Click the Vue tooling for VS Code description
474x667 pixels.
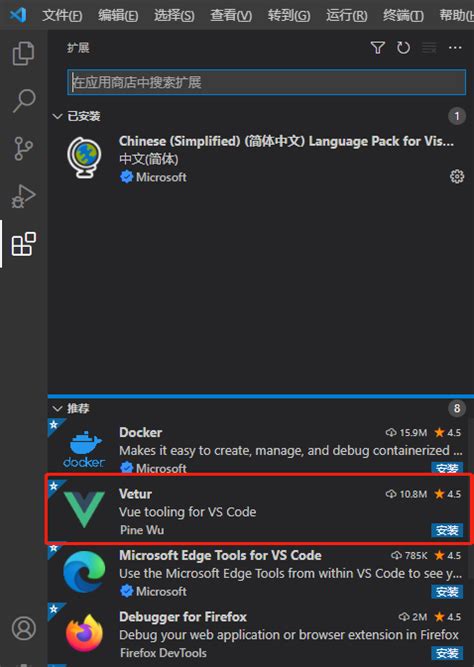click(x=188, y=512)
